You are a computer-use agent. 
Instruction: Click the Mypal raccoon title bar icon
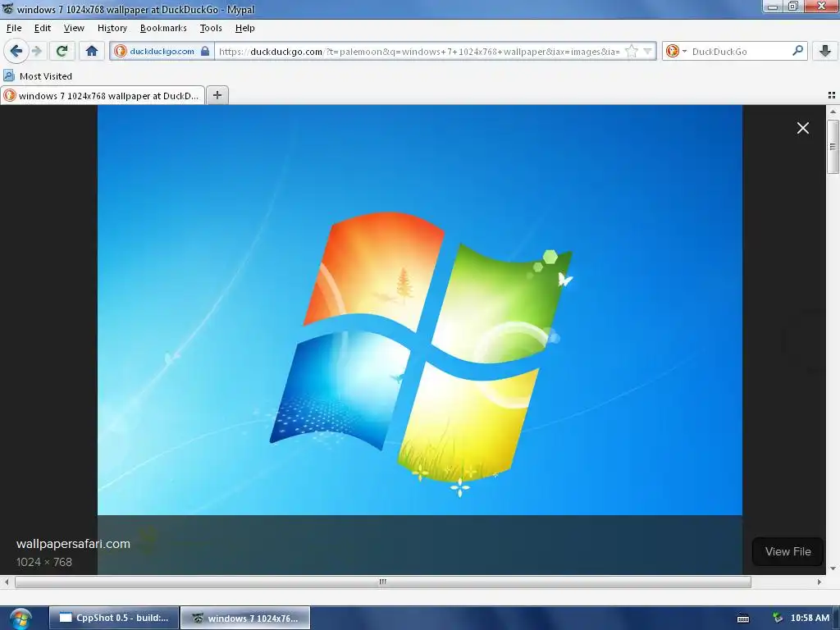(7, 9)
